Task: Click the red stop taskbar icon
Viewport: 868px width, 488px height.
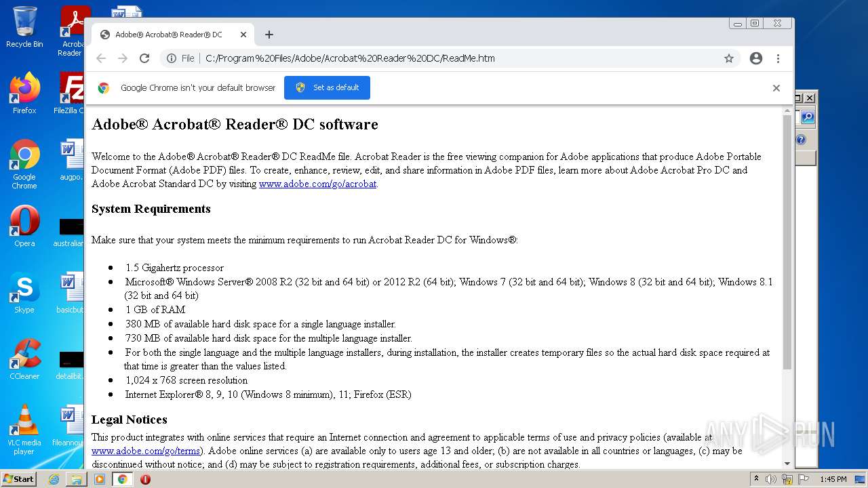Action: (145, 479)
